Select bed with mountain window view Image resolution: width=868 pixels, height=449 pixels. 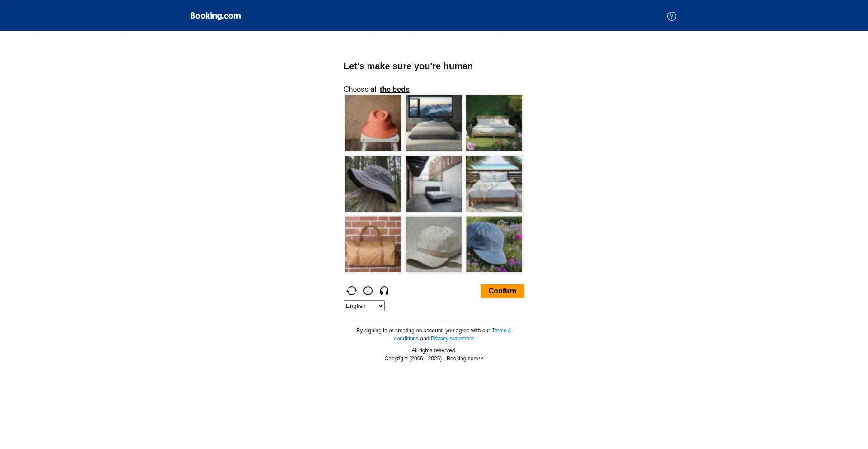click(434, 123)
